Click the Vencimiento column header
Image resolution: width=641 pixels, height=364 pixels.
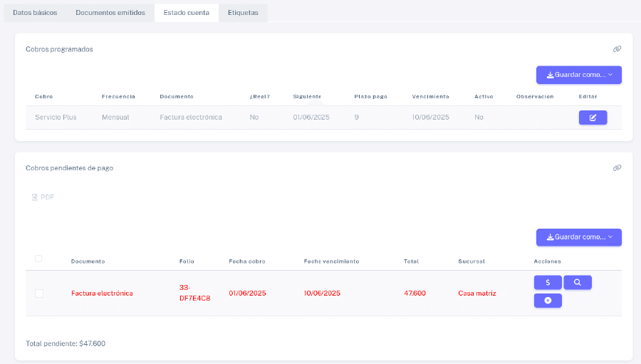coord(430,96)
